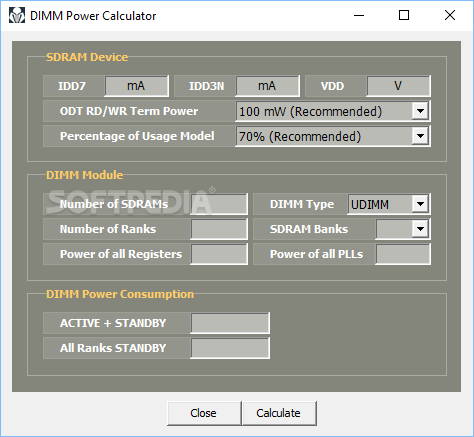474x437 pixels.
Task: Open the ODT RD/WR Term Power dropdown
Action: [333, 111]
